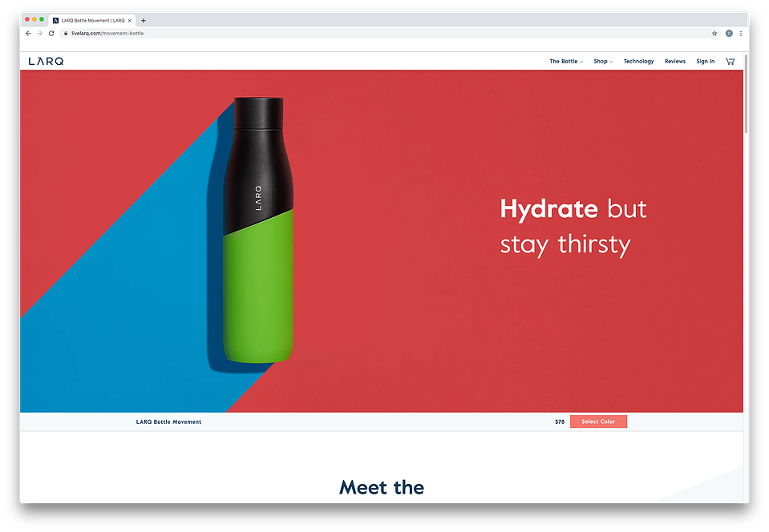Open the shopping cart

click(x=731, y=61)
